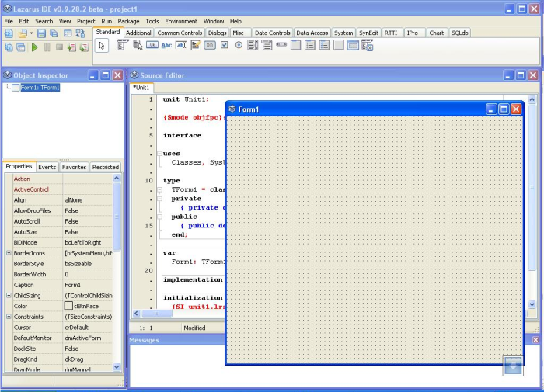Click the selection arrow pointer tool
Screen dimensions: 544x392
pyautogui.click(x=102, y=46)
